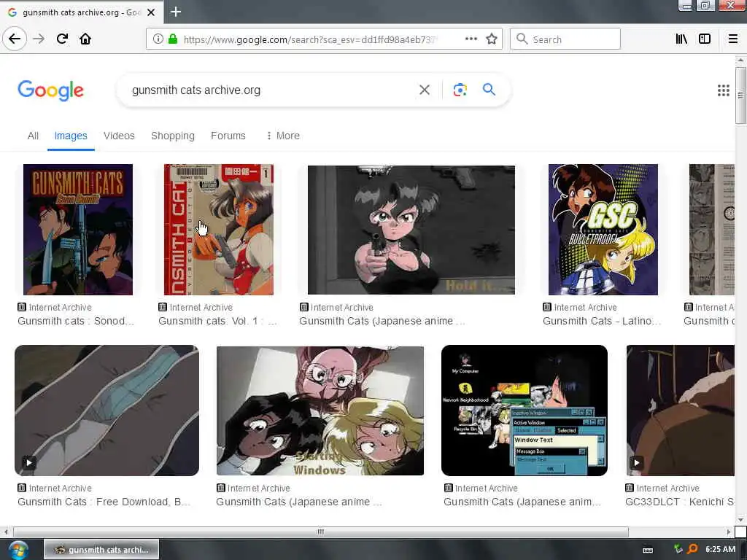The height and width of the screenshot is (560, 747).
Task: Click the 6:25 AM taskbar clock
Action: click(720, 550)
